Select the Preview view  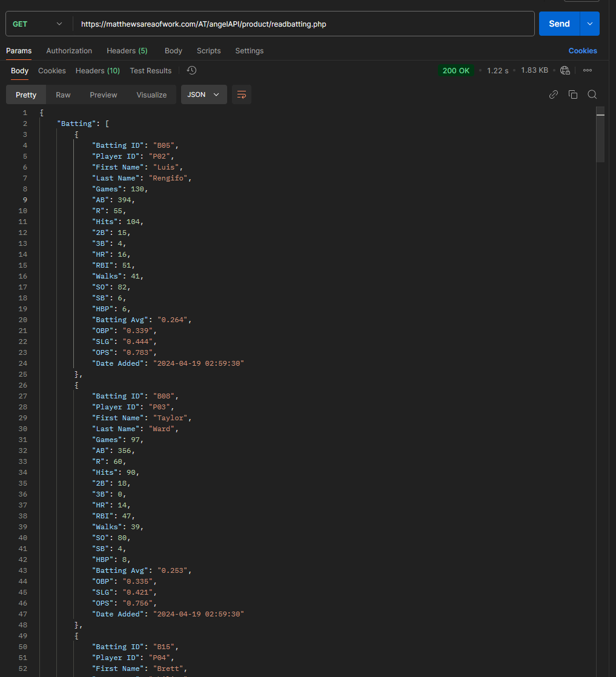click(x=103, y=94)
